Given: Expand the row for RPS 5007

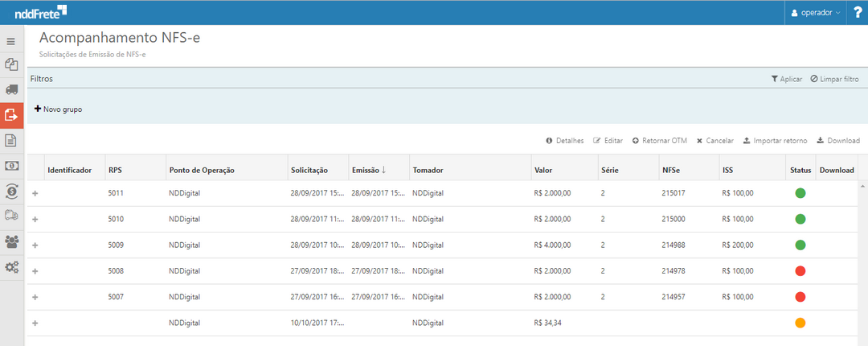Looking at the screenshot, I should 35,297.
